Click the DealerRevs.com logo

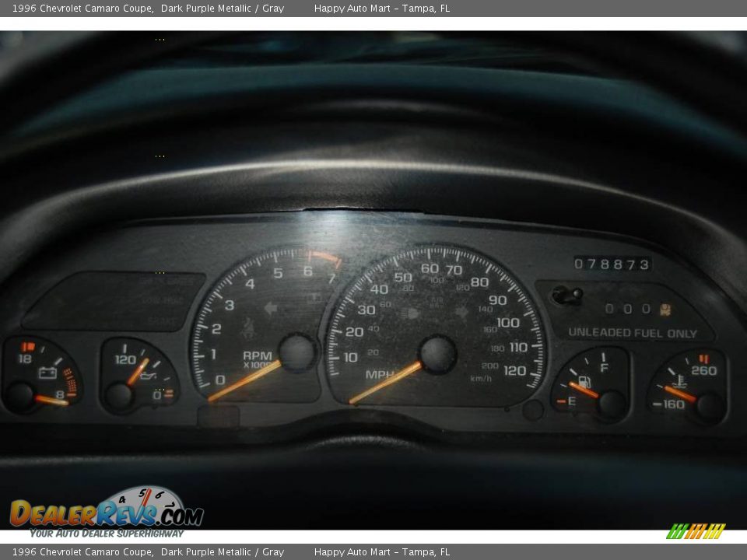pos(107,512)
